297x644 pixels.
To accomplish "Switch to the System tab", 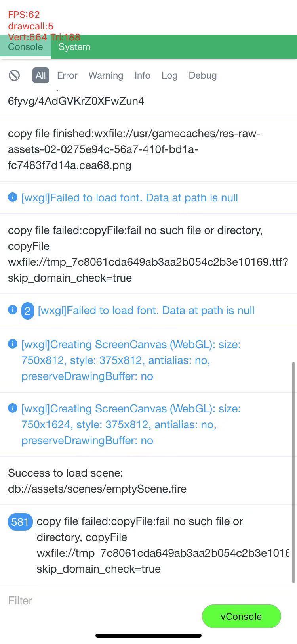I will pos(74,47).
